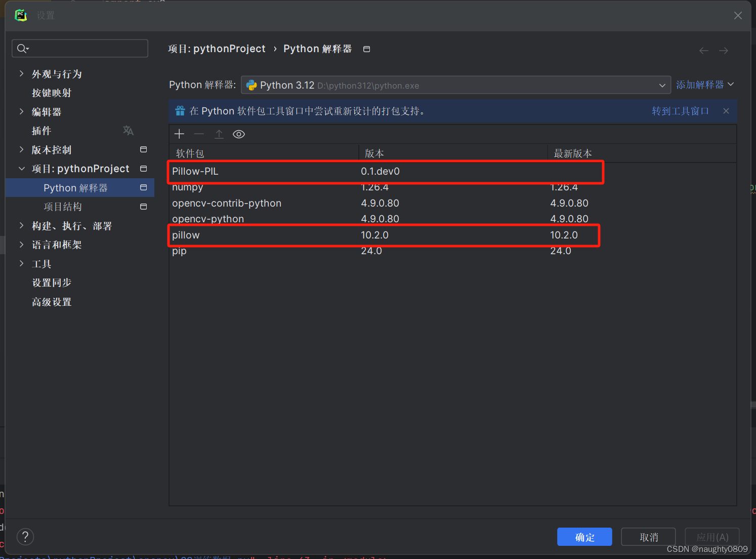Click the Python icon in the interpreter combo

tap(251, 85)
